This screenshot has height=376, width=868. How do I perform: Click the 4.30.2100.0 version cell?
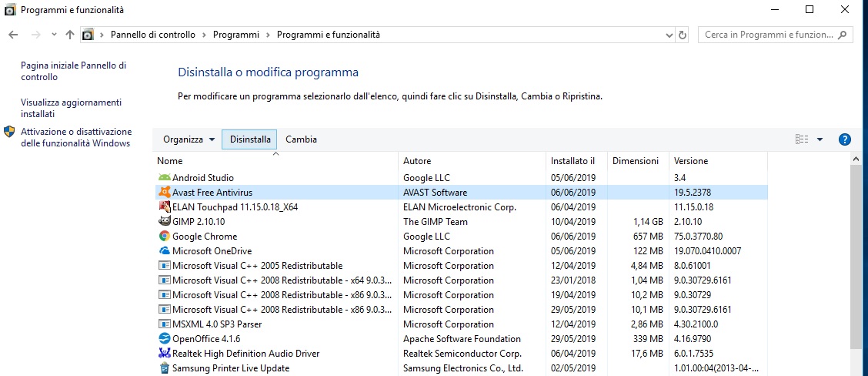[x=696, y=324]
